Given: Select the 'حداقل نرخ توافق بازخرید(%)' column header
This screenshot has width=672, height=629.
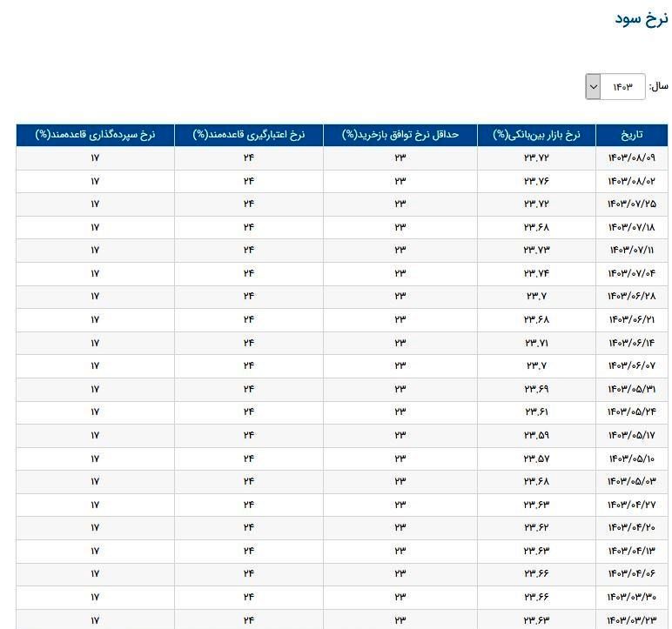Looking at the screenshot, I should click(400, 135).
